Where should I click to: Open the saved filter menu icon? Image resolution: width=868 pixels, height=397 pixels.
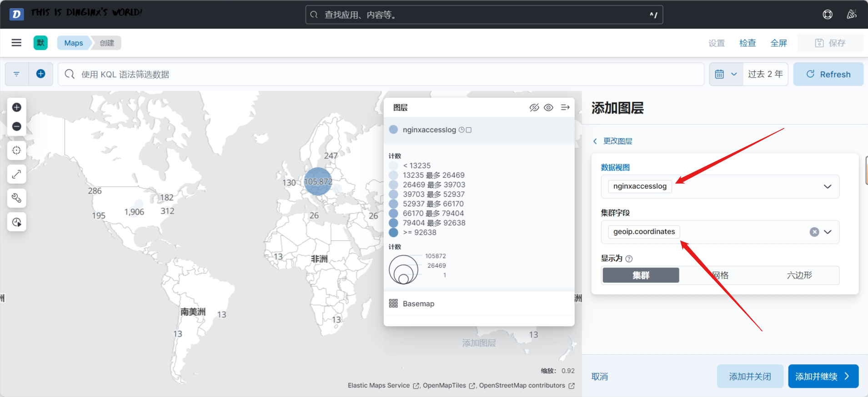(17, 74)
